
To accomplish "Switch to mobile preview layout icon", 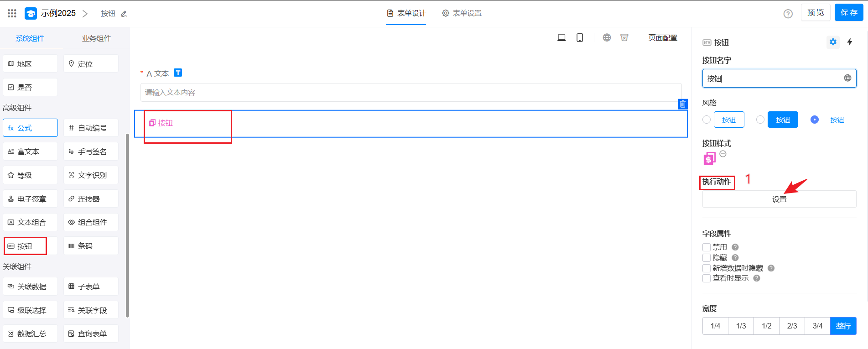I will point(580,38).
